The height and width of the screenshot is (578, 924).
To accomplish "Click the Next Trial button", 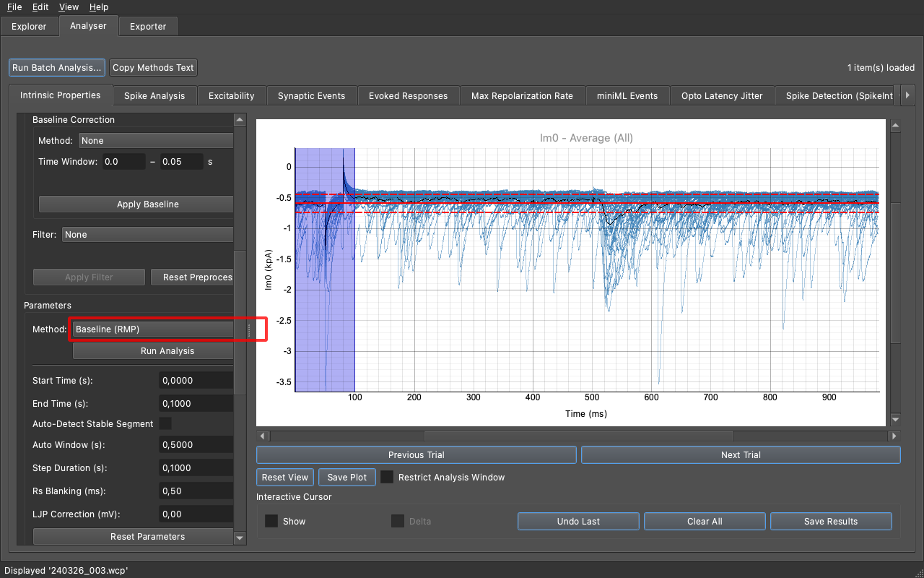I will pyautogui.click(x=741, y=455).
